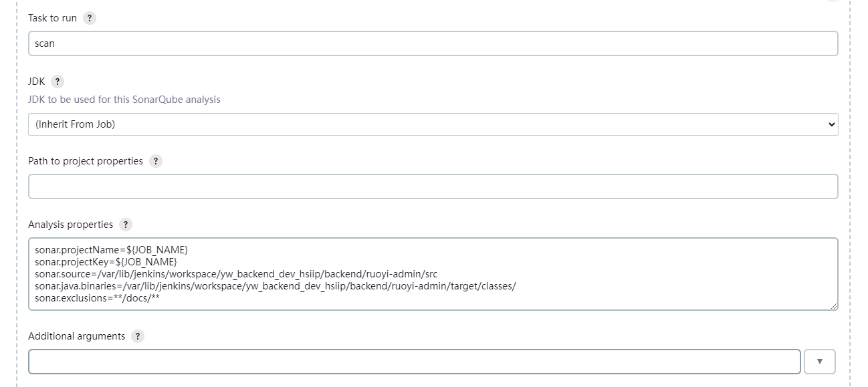868x387 pixels.
Task: Show the JDK help tooltip icon
Action: (x=58, y=82)
